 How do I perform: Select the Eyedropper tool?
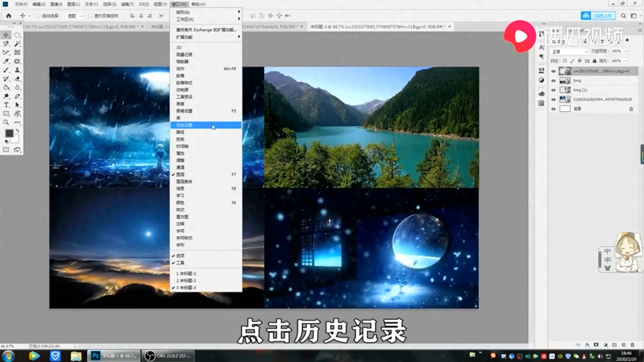tap(6, 61)
